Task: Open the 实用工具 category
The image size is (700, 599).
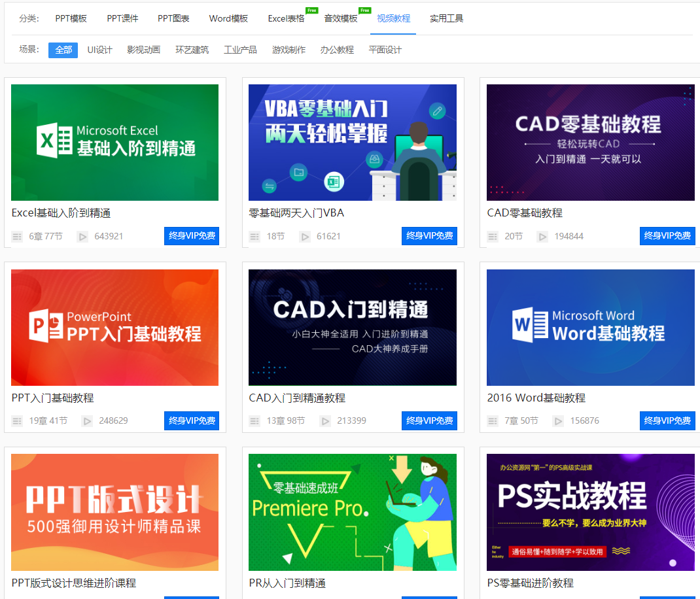Action: coord(446,18)
